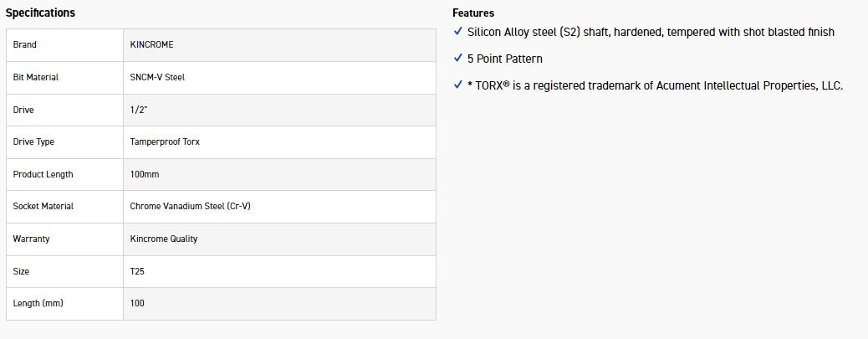This screenshot has width=868, height=339.
Task: Select the Specifications heading
Action: (x=40, y=13)
